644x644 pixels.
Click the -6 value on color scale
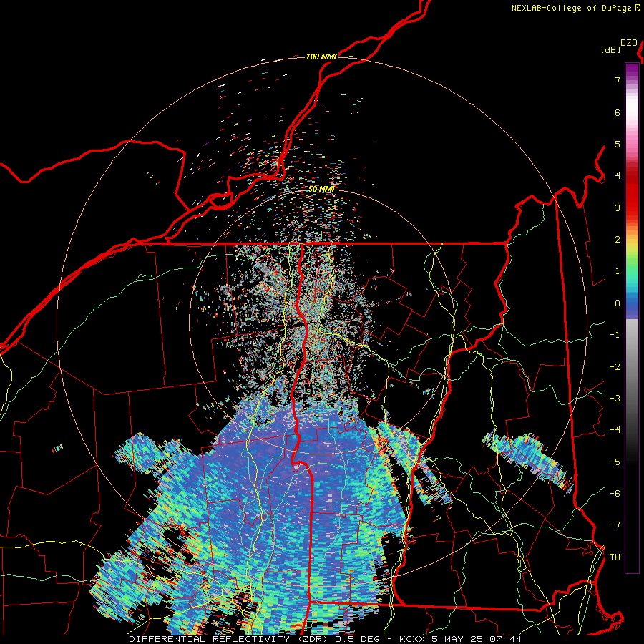click(x=615, y=494)
